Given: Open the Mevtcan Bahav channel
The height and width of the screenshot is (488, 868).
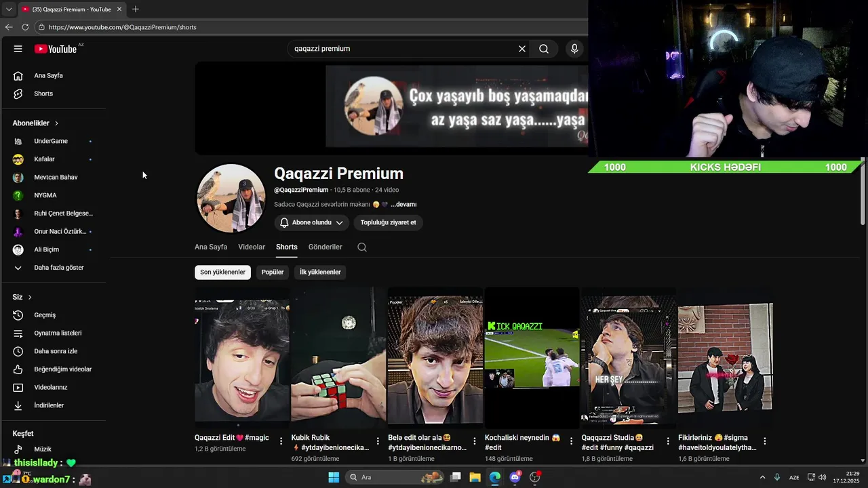Looking at the screenshot, I should [x=54, y=177].
